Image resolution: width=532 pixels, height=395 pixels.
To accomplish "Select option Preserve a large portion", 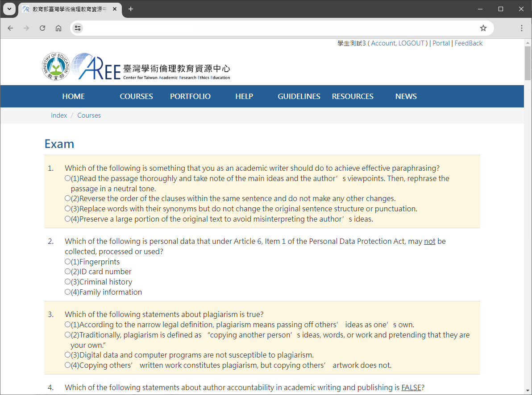I will coord(67,219).
